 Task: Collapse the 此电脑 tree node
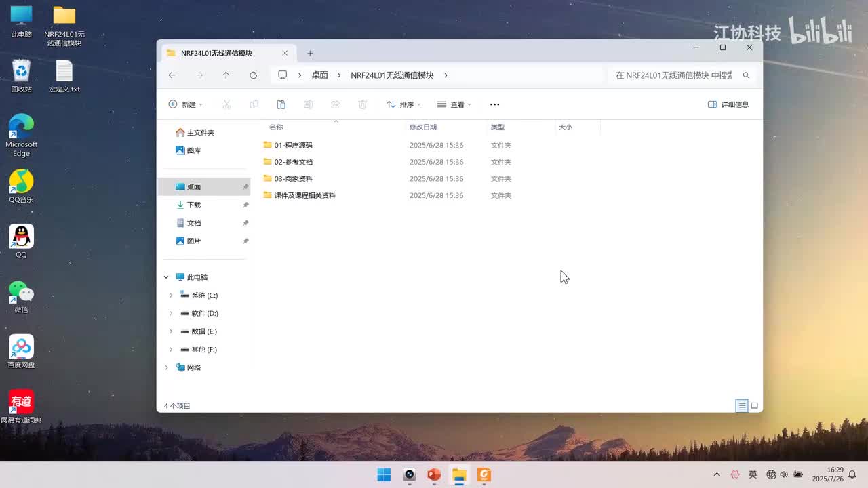coord(166,277)
